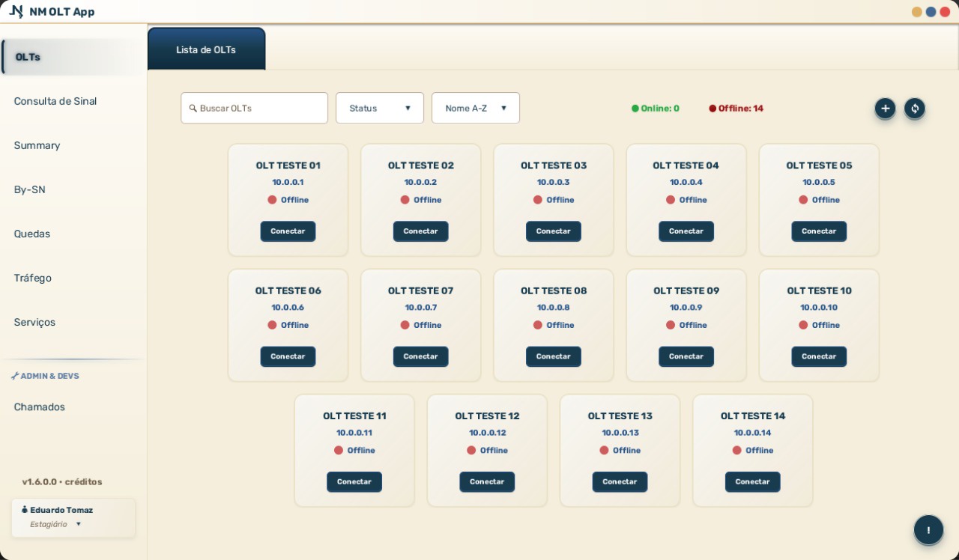Click inside the Buscar OLTs search field
Screen dimensions: 959x560
pyautogui.click(x=255, y=108)
